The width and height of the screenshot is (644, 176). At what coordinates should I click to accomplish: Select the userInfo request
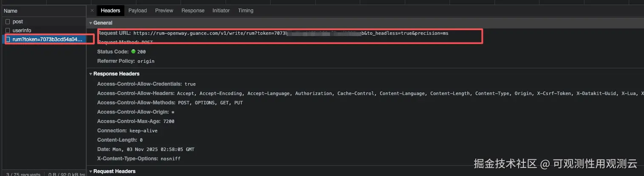22,31
